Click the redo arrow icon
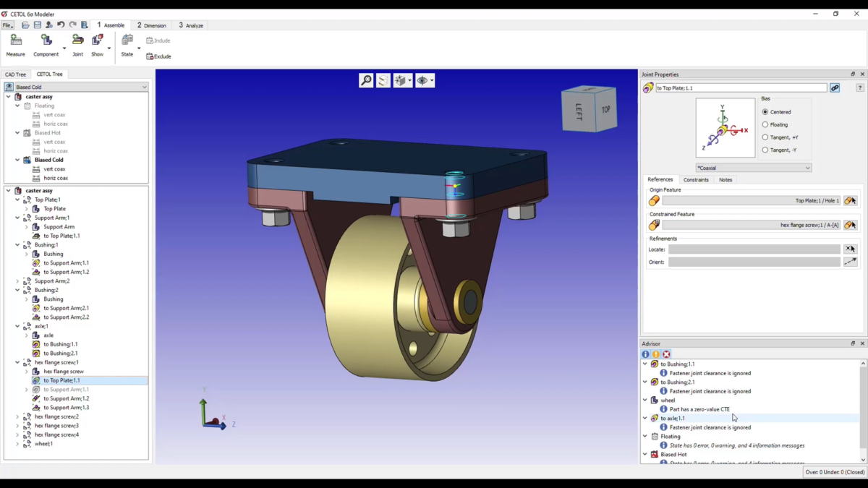This screenshot has height=488, width=868. click(72, 25)
